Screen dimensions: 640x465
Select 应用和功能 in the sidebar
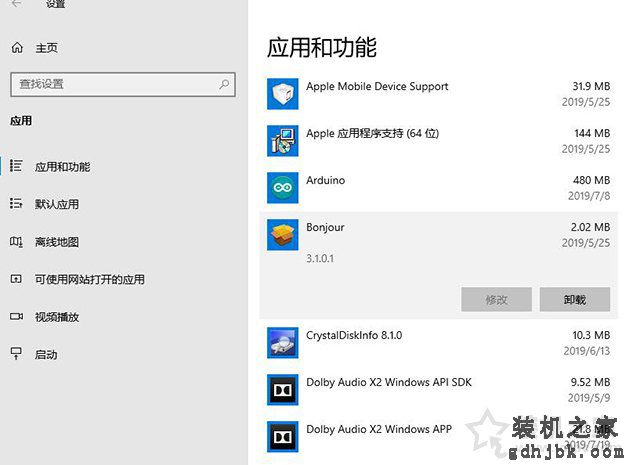coord(62,167)
